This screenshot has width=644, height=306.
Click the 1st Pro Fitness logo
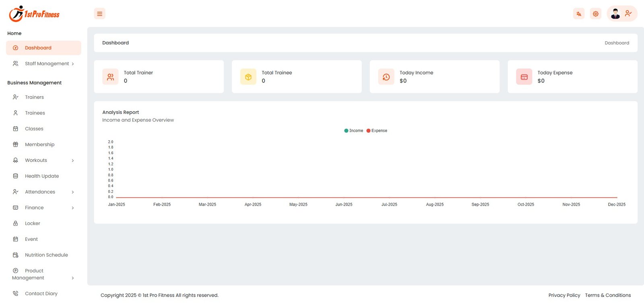pyautogui.click(x=34, y=14)
